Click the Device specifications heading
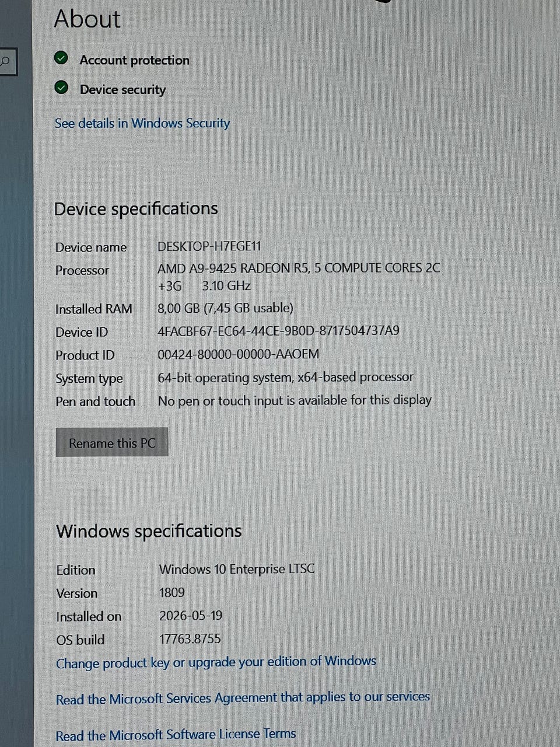Screen dimensions: 560x747 point(136,209)
